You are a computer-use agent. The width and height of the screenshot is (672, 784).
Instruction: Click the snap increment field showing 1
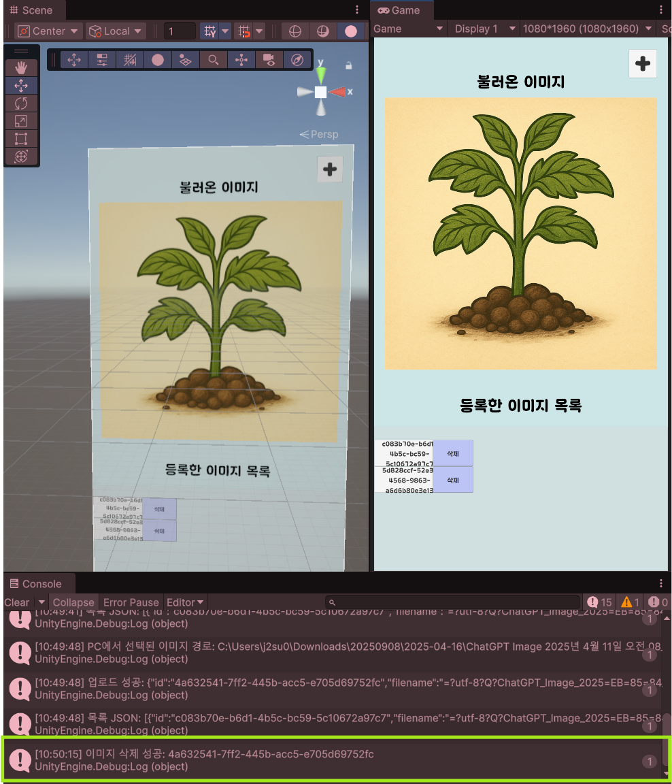point(180,31)
